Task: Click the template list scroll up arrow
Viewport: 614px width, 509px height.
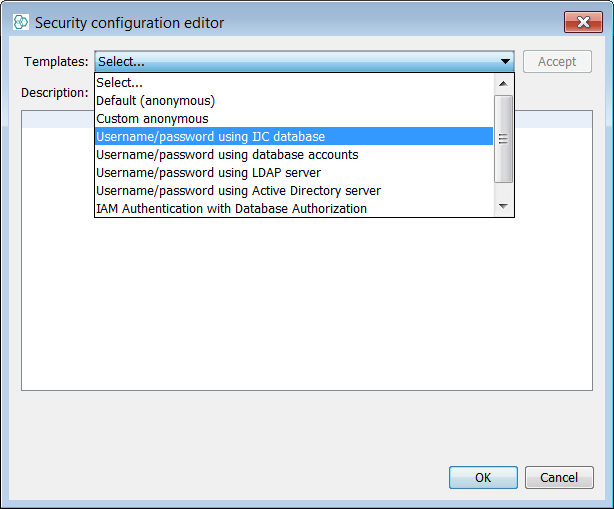Action: 504,82
